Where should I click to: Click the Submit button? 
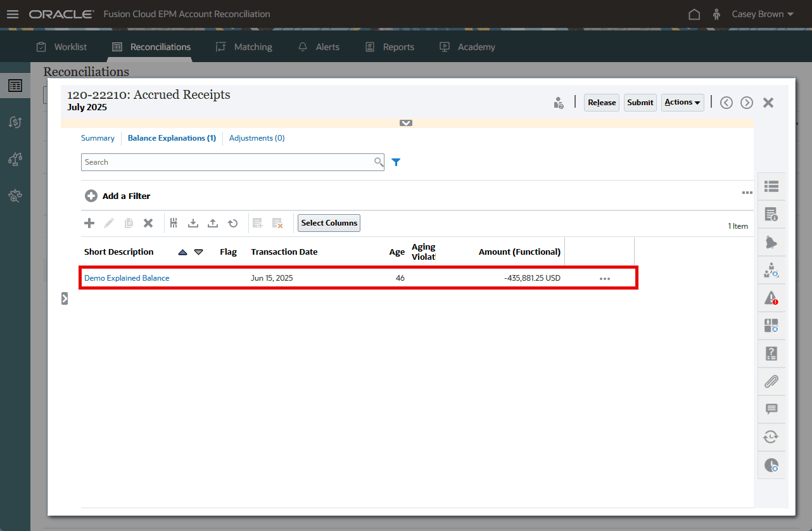click(x=640, y=103)
